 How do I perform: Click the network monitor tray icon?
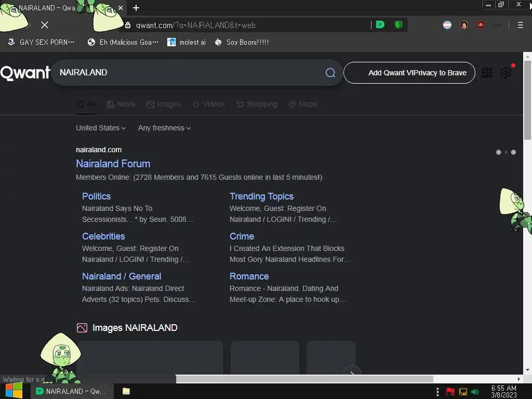(x=463, y=392)
